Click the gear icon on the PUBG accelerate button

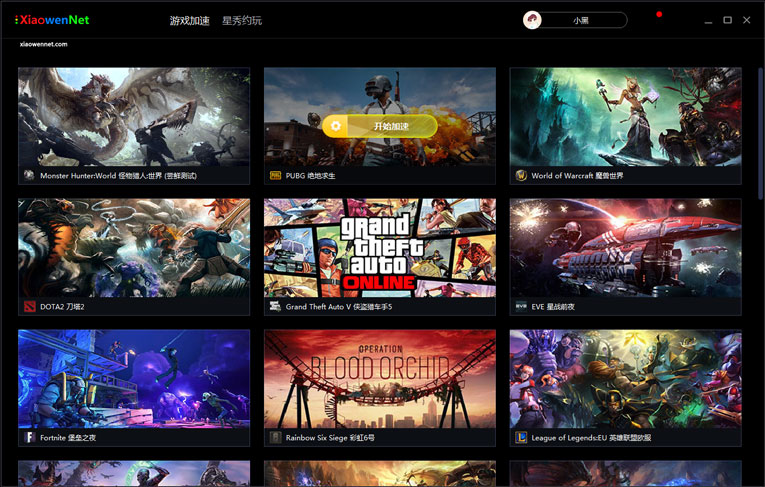(x=336, y=126)
